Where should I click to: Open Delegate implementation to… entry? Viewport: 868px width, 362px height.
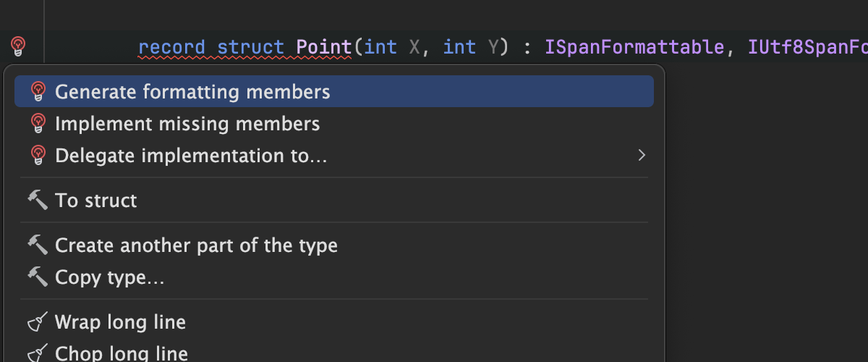coord(191,156)
